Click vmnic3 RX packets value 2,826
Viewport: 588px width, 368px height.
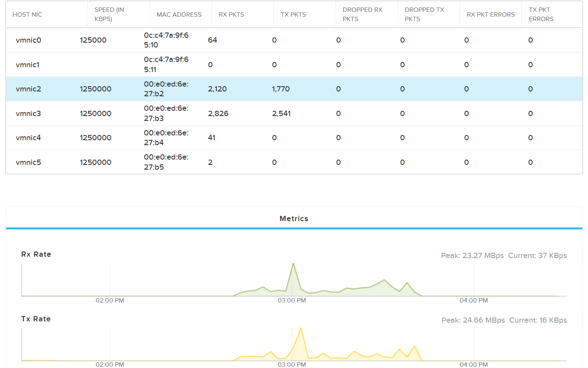coord(218,113)
